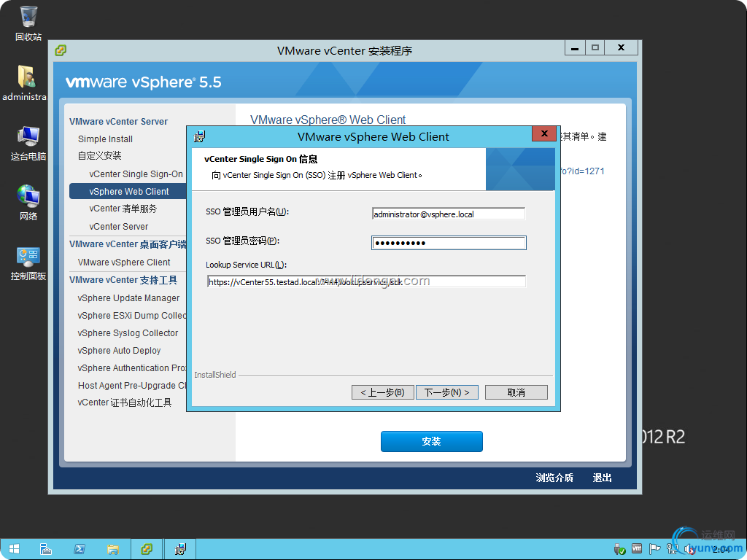Click the Lookup Service URL field

point(366,281)
